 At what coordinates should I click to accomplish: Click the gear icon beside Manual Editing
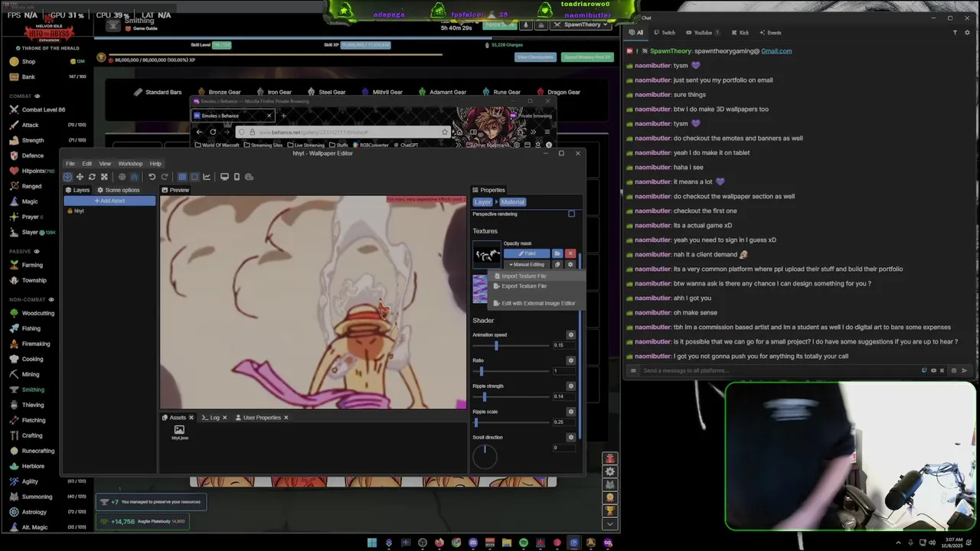coord(570,265)
